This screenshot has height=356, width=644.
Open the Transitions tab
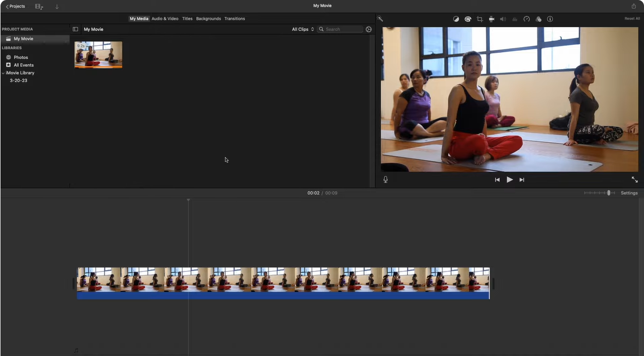coord(234,19)
